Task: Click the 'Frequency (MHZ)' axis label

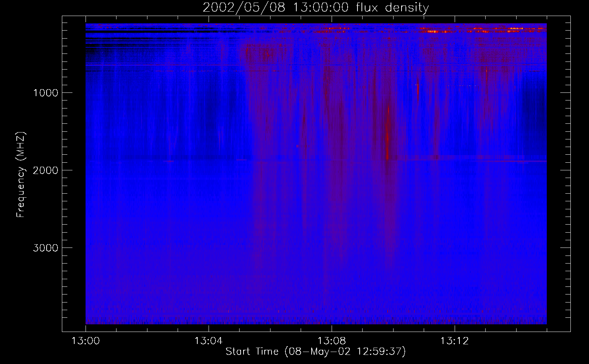Action: (x=21, y=175)
